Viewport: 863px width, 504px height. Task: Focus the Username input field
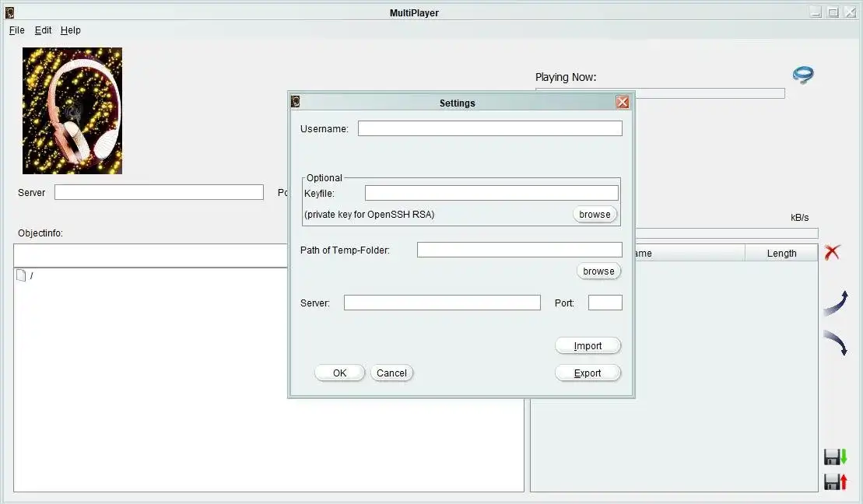coord(489,128)
